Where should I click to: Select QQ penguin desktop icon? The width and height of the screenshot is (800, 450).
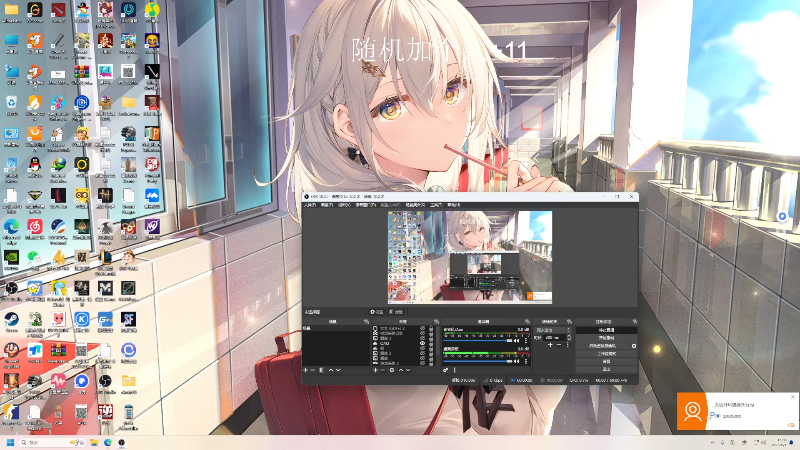(35, 167)
